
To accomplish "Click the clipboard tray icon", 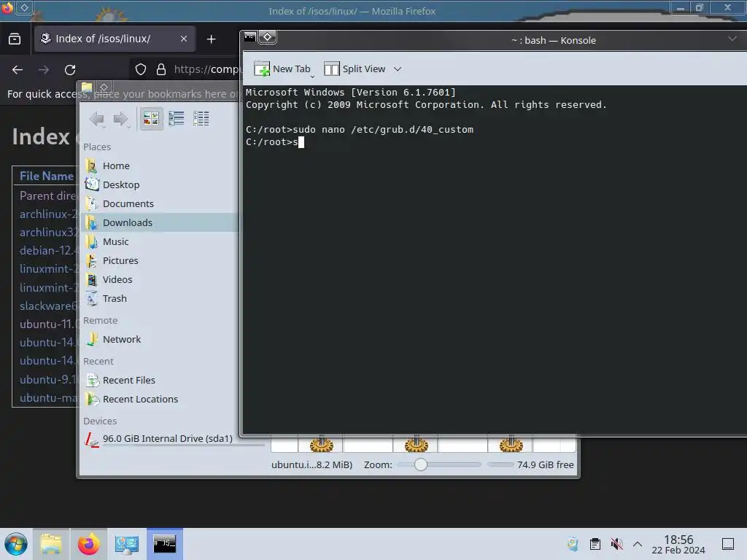I will point(595,544).
